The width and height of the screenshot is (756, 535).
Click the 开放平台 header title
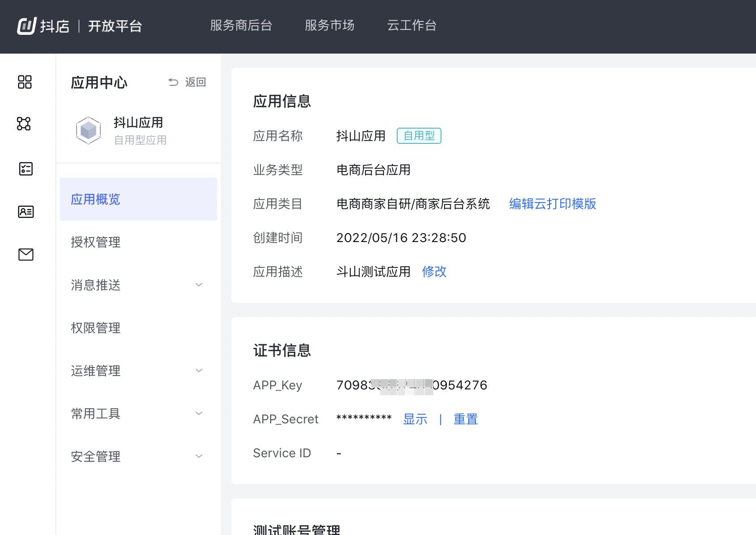[115, 26]
